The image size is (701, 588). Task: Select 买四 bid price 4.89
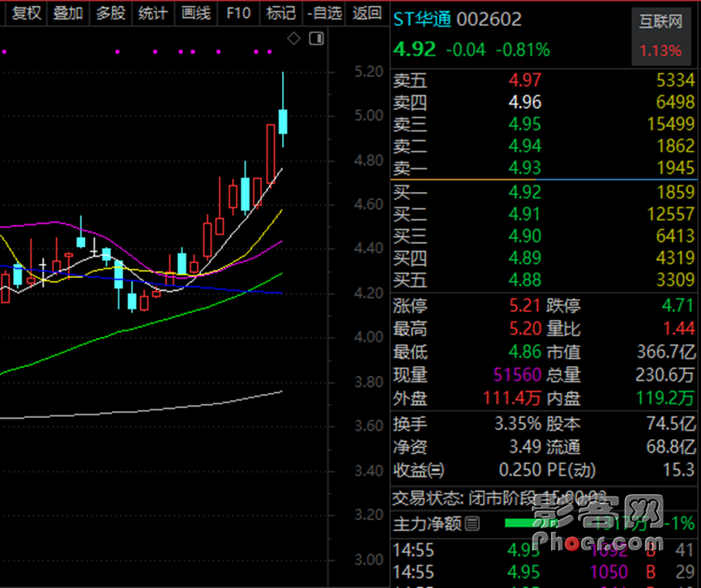click(x=525, y=258)
